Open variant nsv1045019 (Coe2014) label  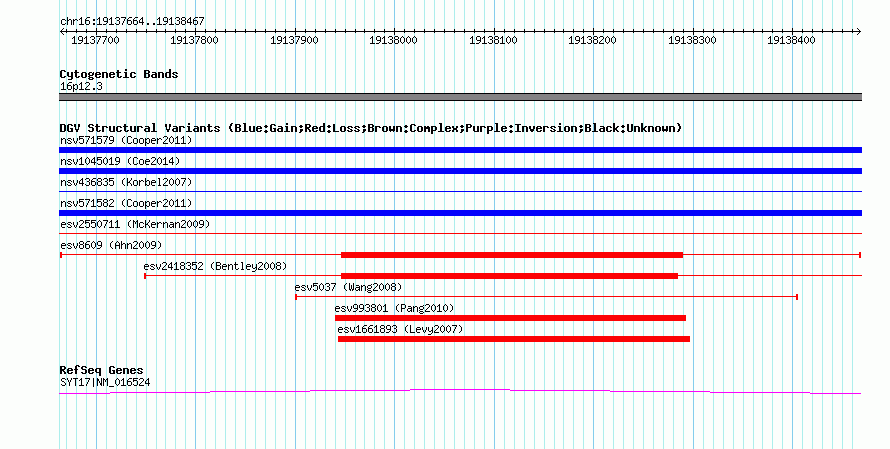click(120, 161)
